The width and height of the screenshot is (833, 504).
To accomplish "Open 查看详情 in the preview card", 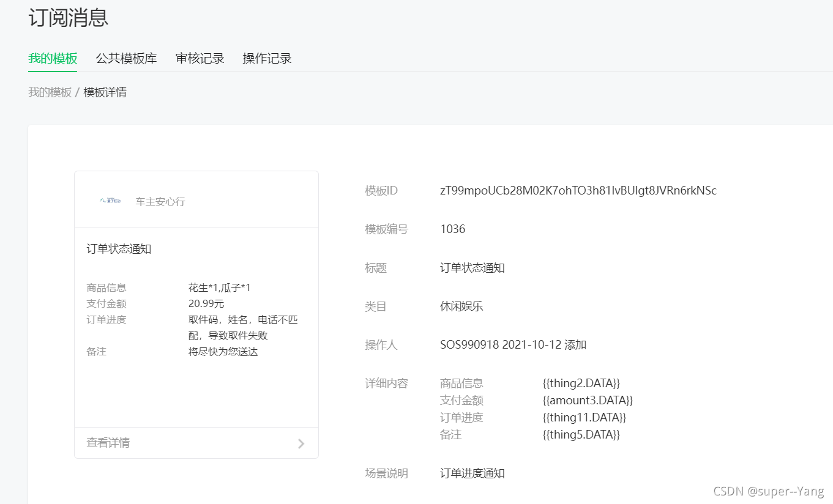I will [108, 443].
